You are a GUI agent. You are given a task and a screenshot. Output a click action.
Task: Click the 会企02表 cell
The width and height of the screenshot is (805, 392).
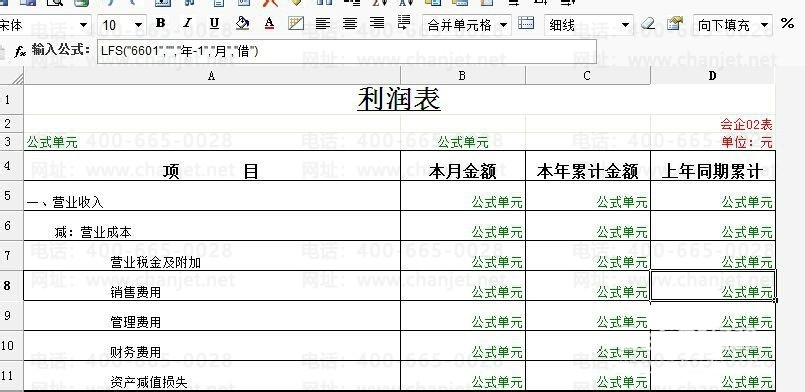pyautogui.click(x=713, y=124)
